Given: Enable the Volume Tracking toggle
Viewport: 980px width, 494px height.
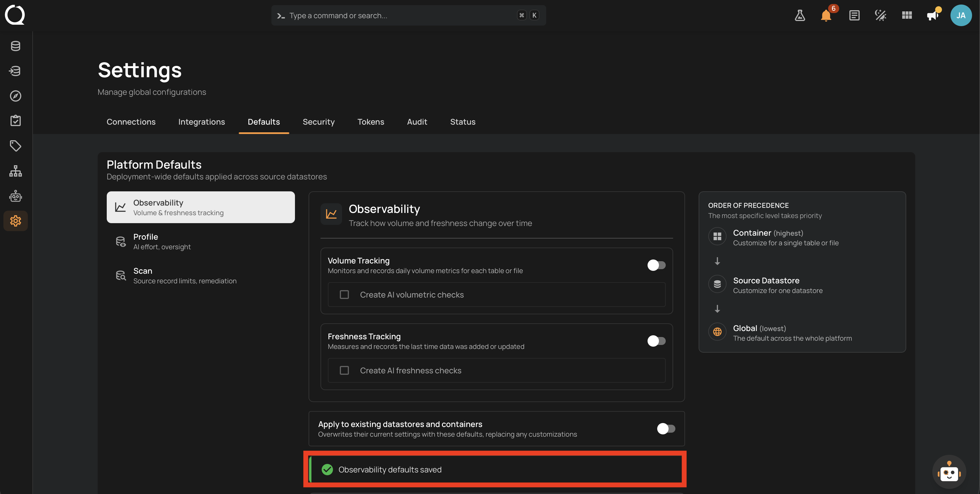Looking at the screenshot, I should pos(656,265).
